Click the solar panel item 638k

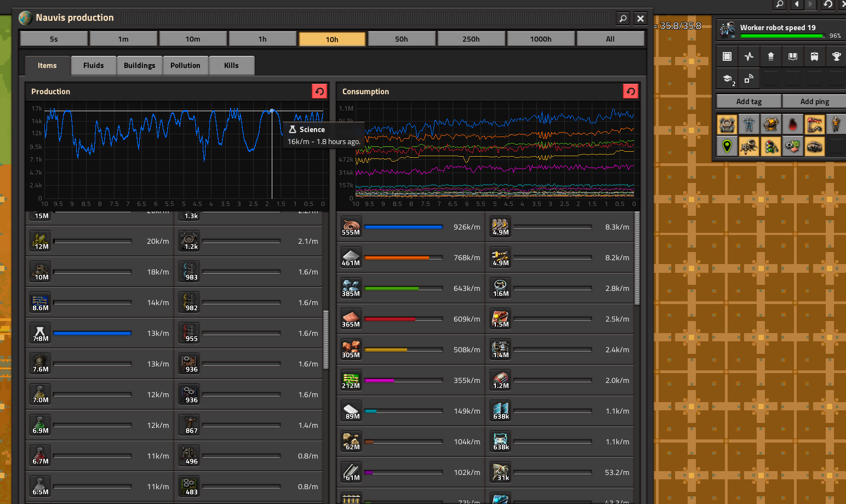click(500, 411)
